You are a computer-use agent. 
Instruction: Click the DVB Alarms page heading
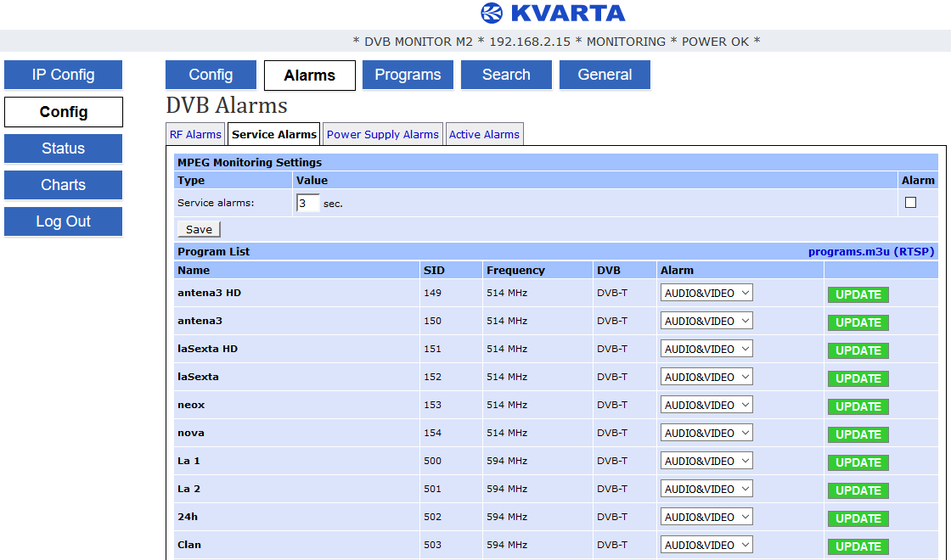coord(227,106)
